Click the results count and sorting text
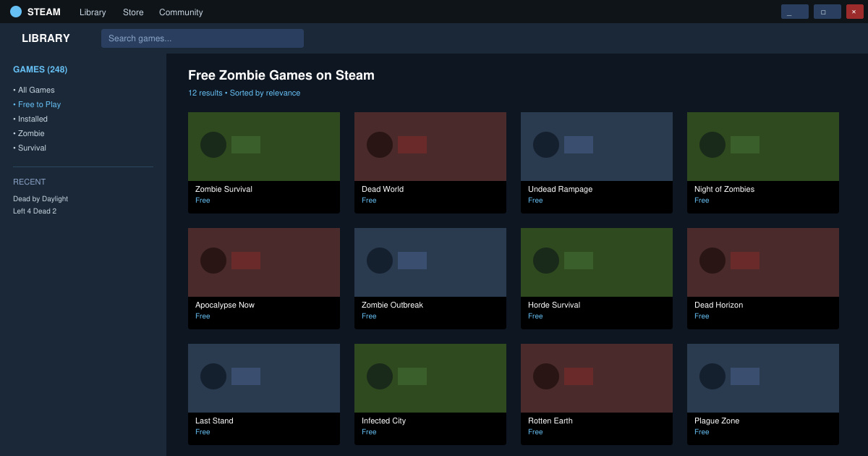This screenshot has width=868, height=456. (244, 93)
